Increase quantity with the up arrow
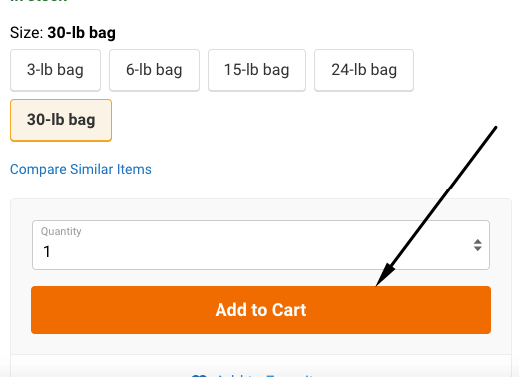The width and height of the screenshot is (519, 377). pos(478,241)
